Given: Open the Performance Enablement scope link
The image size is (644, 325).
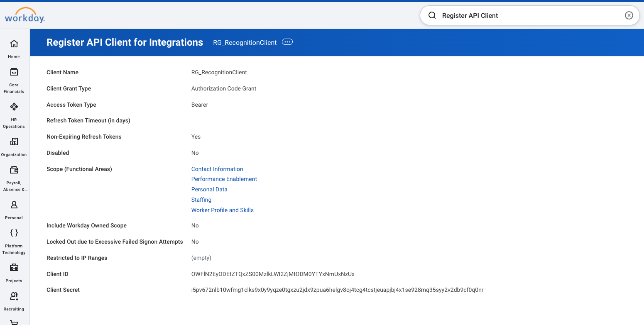Looking at the screenshot, I should [224, 179].
